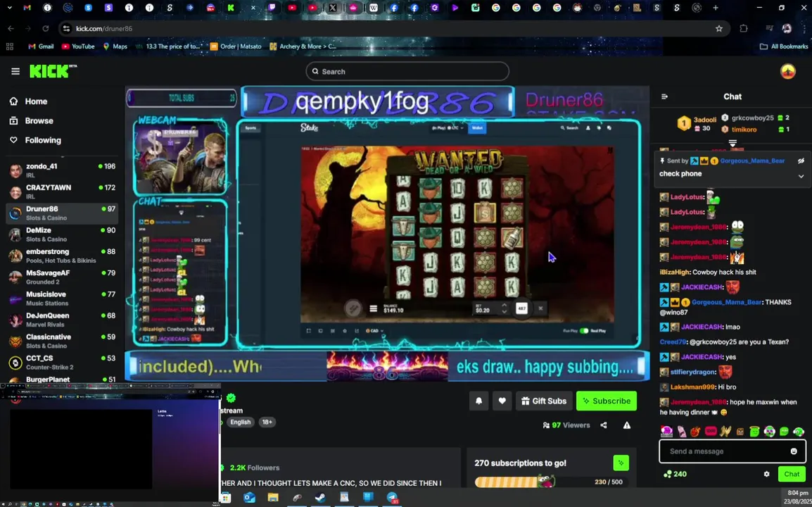Open 'Archery & More' bookmark
This screenshot has height=507, width=812.
[x=303, y=46]
